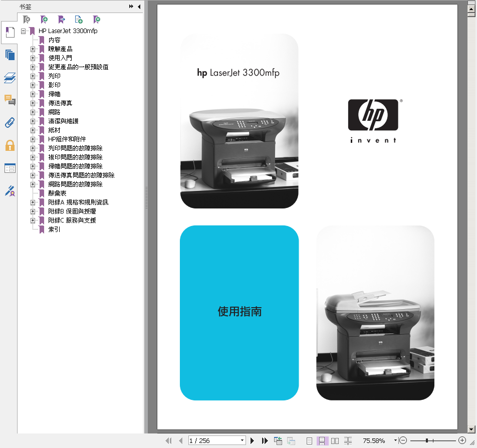Select the 掃瞄 bookmark
Viewport: 477px width, 448px height.
[55, 94]
